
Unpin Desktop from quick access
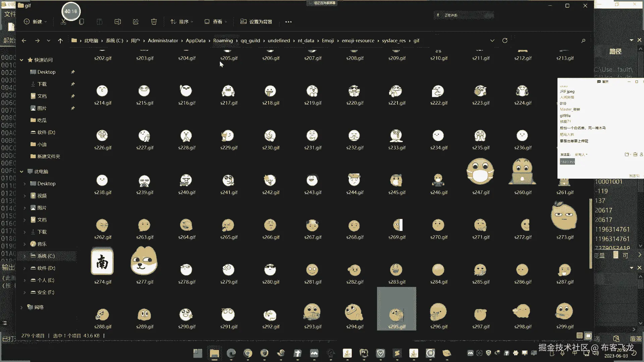[73, 72]
